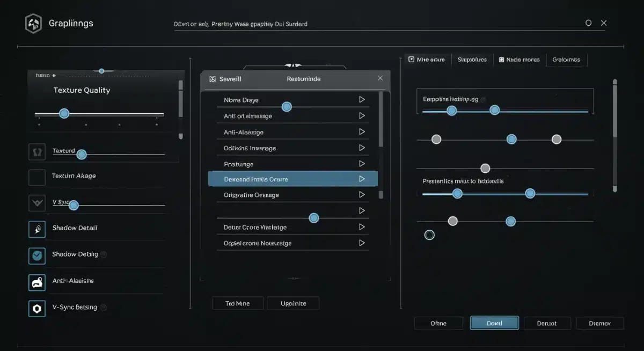Click the circular toggle below the right sliders
Screen dimensions: 644x351
pos(429,235)
